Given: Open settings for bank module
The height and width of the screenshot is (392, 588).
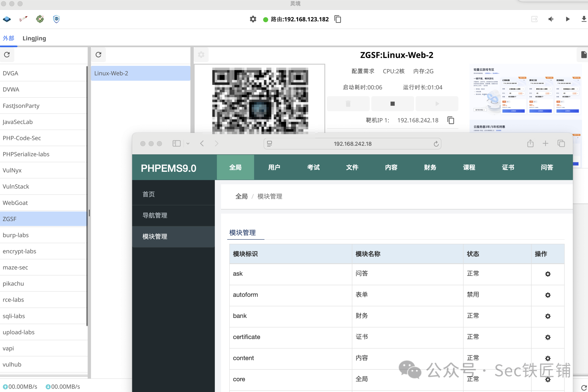Looking at the screenshot, I should (x=548, y=316).
